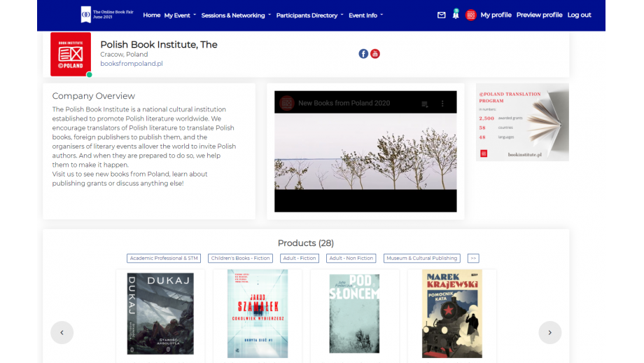
Task: Filter products by Children's Books - Fiction
Action: (240, 258)
